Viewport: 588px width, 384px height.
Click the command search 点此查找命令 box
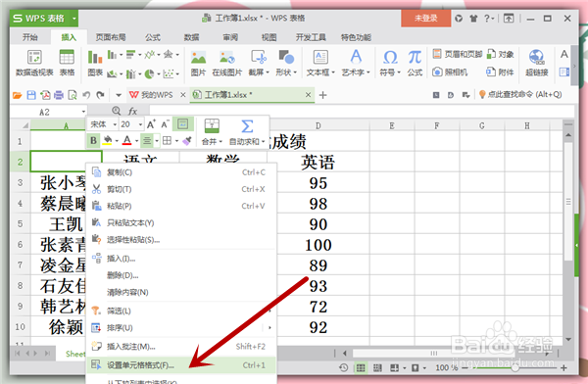(x=520, y=94)
